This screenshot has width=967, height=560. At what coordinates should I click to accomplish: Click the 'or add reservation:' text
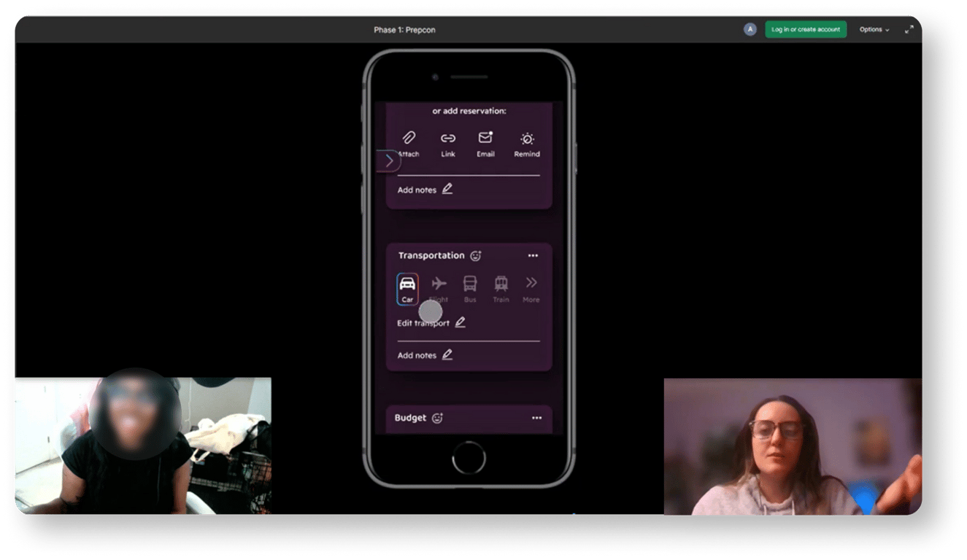tap(469, 111)
